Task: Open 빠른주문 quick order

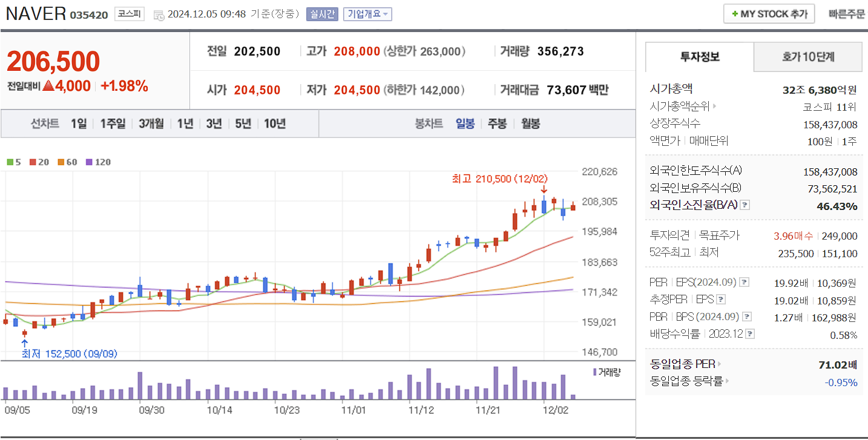Action: click(x=846, y=13)
